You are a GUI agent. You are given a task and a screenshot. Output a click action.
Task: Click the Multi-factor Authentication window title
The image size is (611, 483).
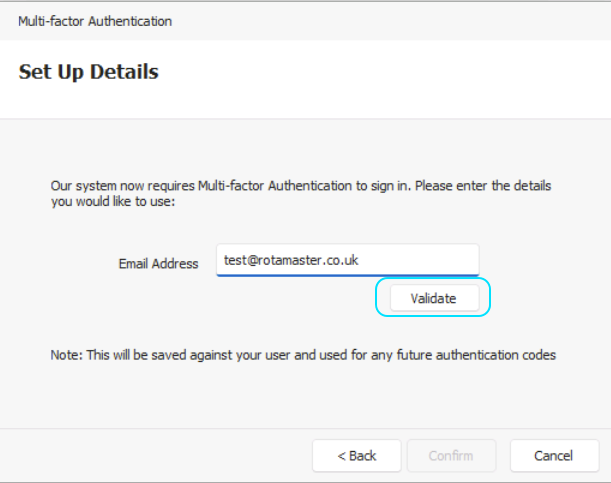(95, 21)
